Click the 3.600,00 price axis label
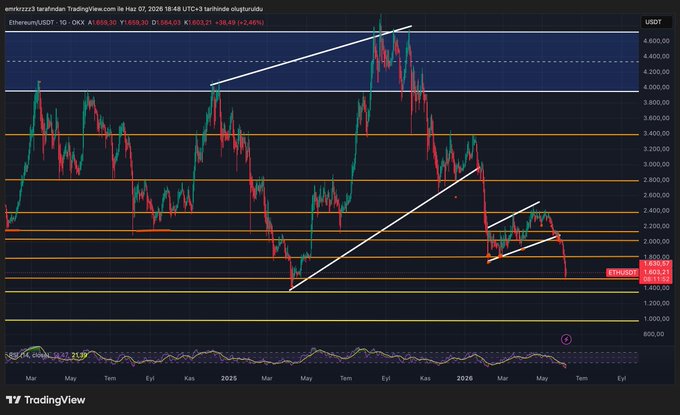The image size is (680, 415). [x=657, y=118]
